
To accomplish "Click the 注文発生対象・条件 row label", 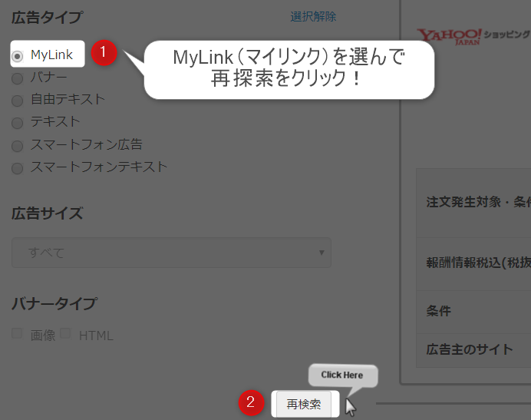I will pos(478,202).
